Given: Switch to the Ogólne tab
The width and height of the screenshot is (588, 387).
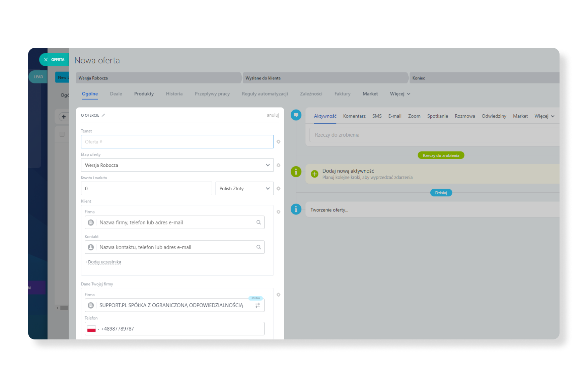Looking at the screenshot, I should pos(90,94).
